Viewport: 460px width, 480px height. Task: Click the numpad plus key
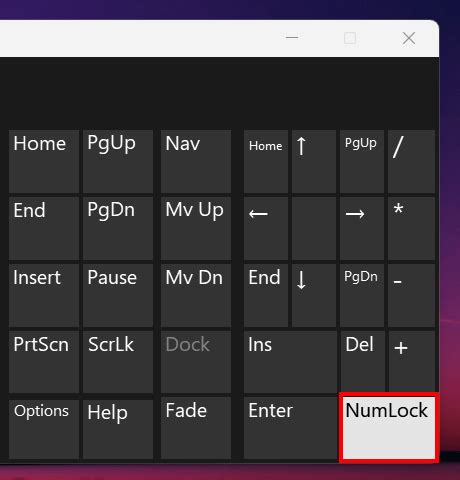[412, 362]
